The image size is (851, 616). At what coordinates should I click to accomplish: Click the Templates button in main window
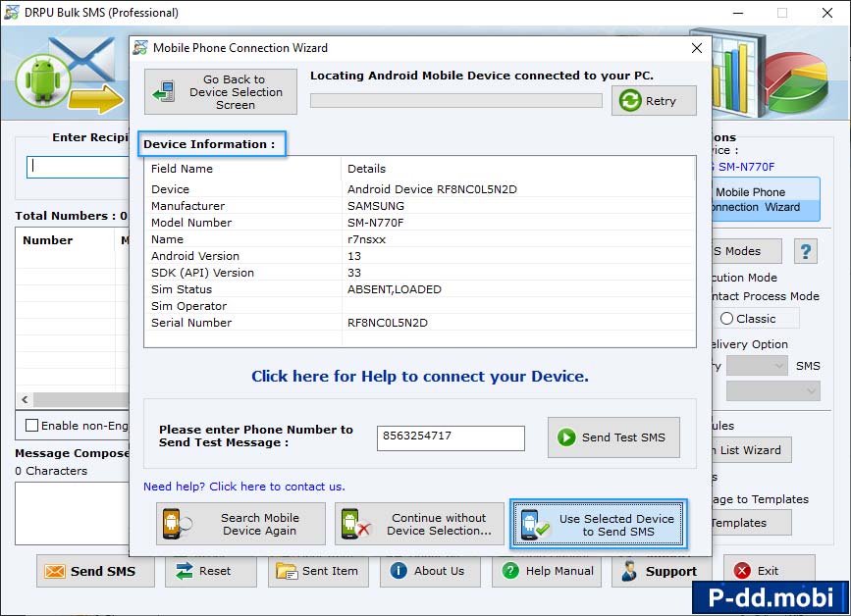pyautogui.click(x=752, y=523)
